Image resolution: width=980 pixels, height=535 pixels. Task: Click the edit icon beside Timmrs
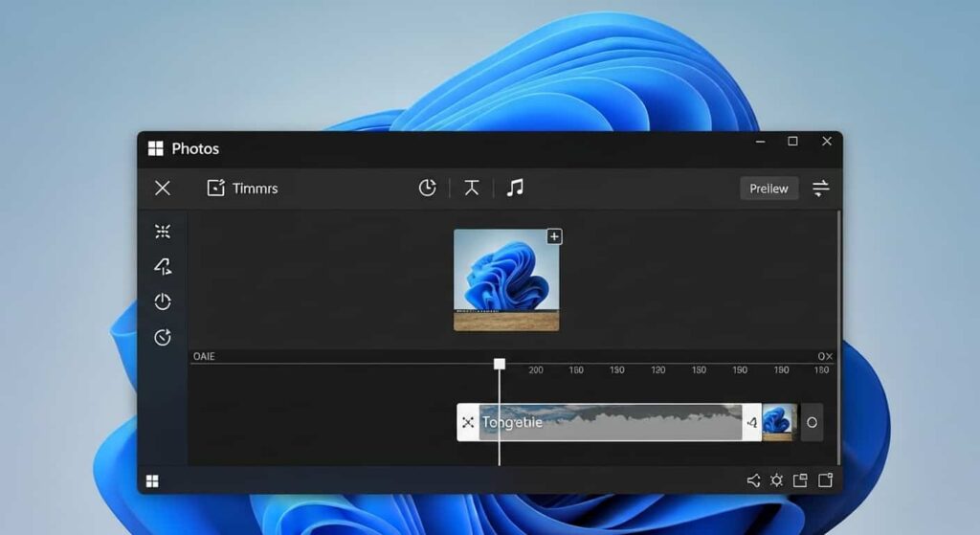[x=215, y=188]
